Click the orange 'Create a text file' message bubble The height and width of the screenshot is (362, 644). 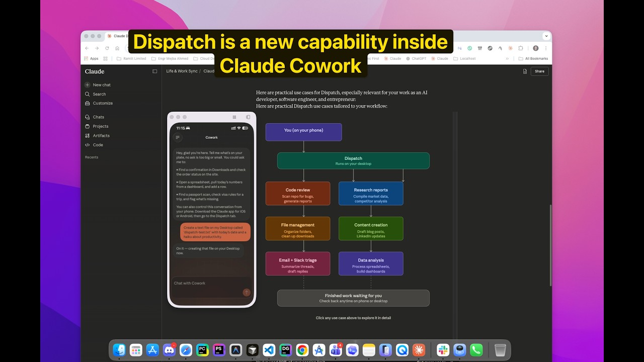click(215, 232)
